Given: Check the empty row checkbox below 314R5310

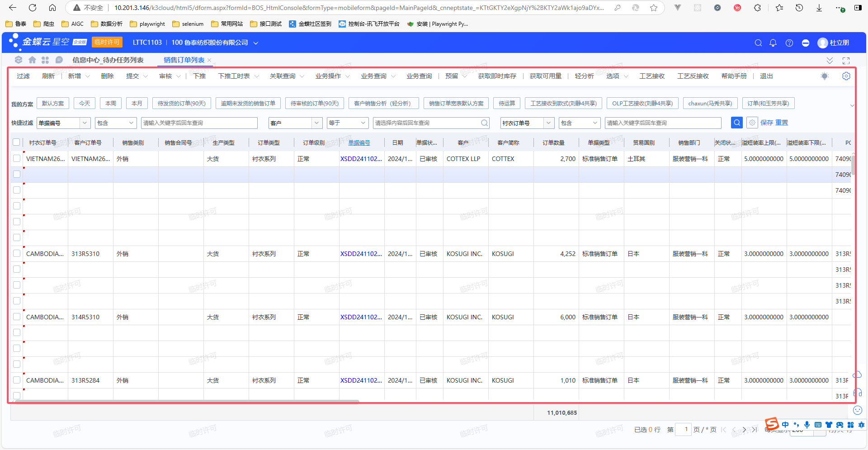Looking at the screenshot, I should [17, 332].
